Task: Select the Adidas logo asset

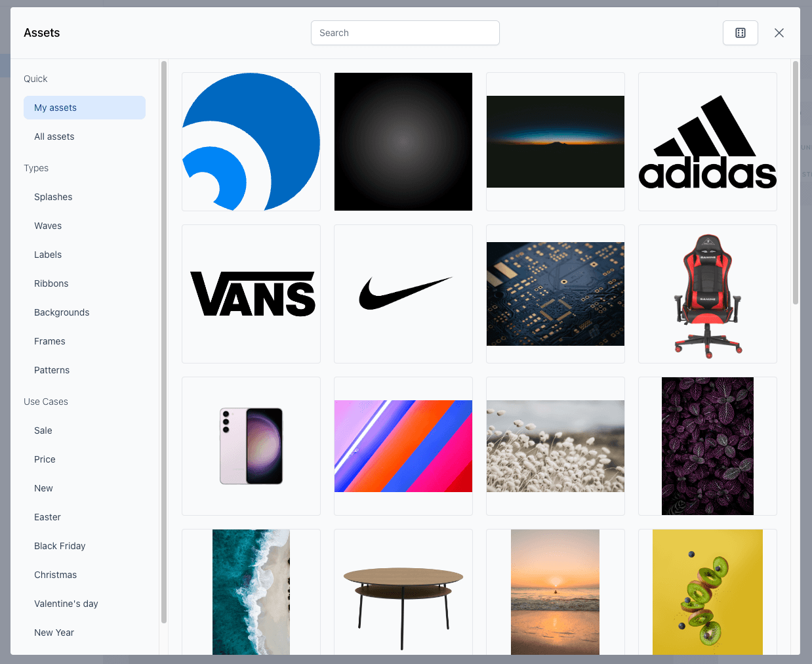Action: [707, 142]
